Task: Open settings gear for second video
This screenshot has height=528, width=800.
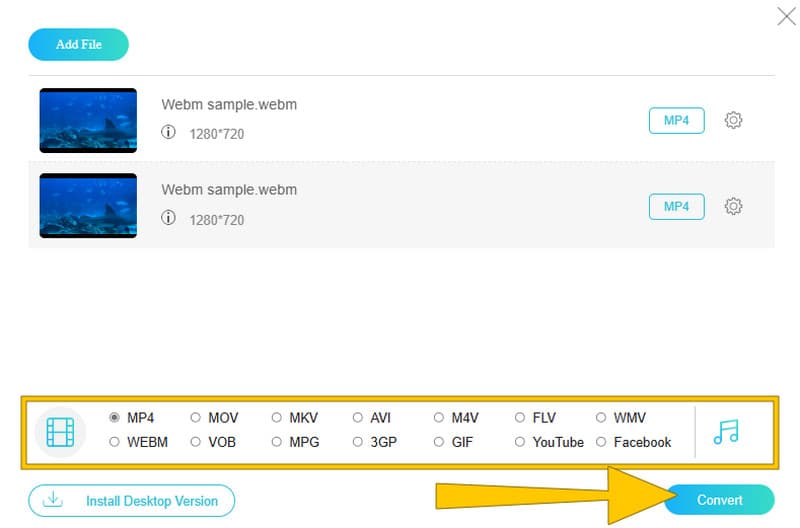Action: (733, 206)
